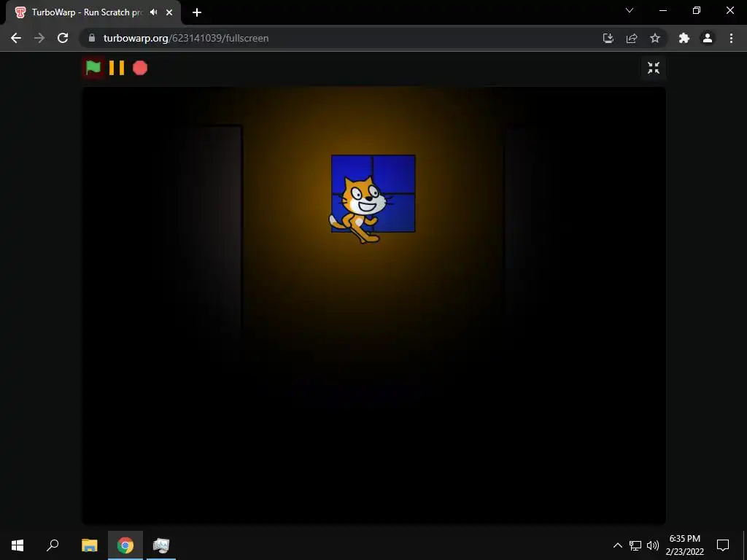
Task: Open the Windows notification center
Action: [x=723, y=545]
